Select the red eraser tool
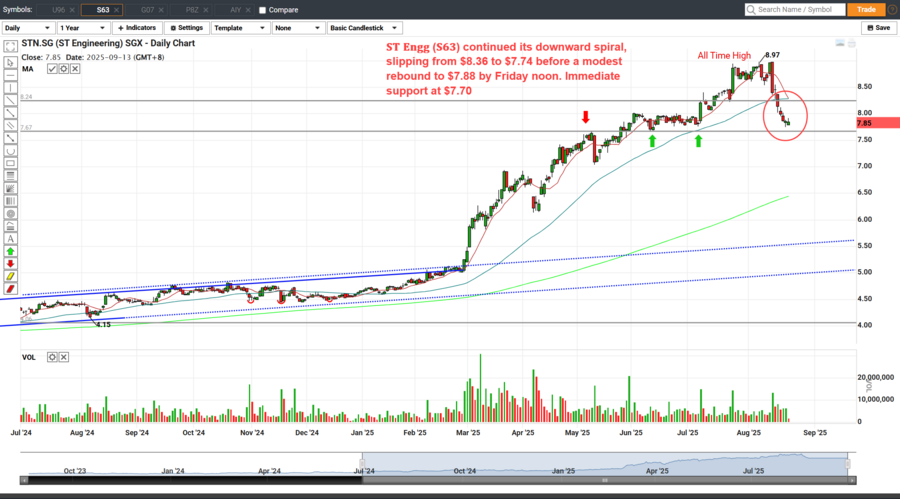Image resolution: width=900 pixels, height=499 pixels. click(10, 289)
